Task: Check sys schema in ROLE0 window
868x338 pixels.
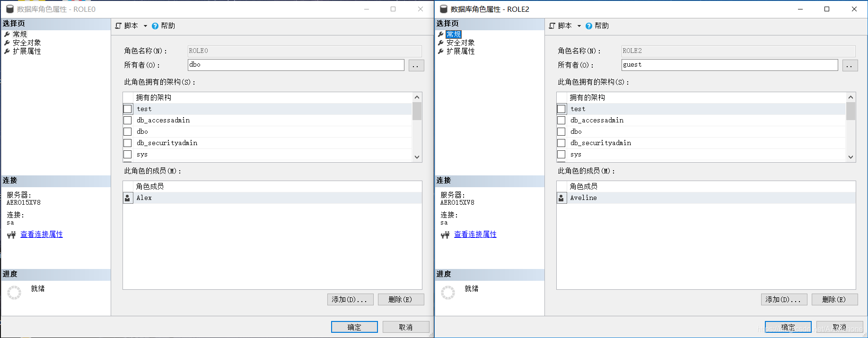Action: click(128, 155)
